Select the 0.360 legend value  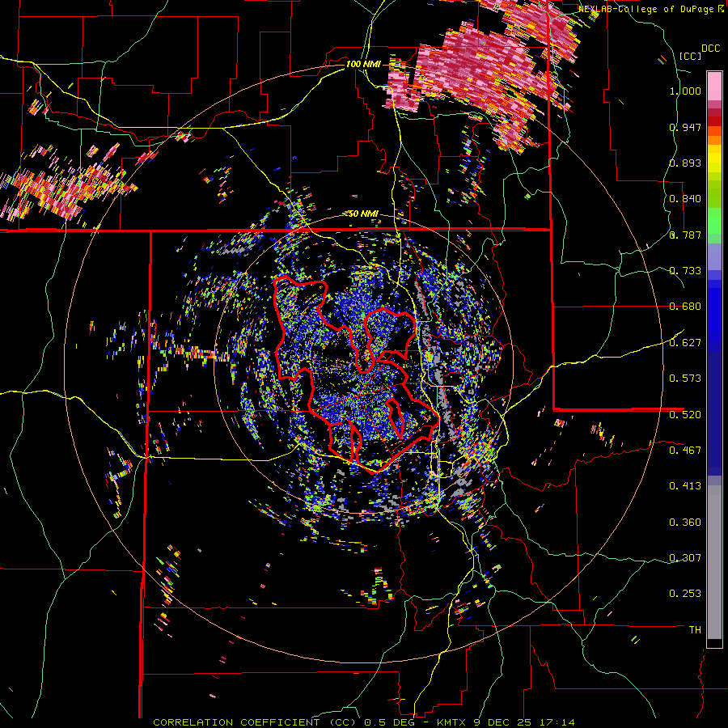[x=685, y=523]
